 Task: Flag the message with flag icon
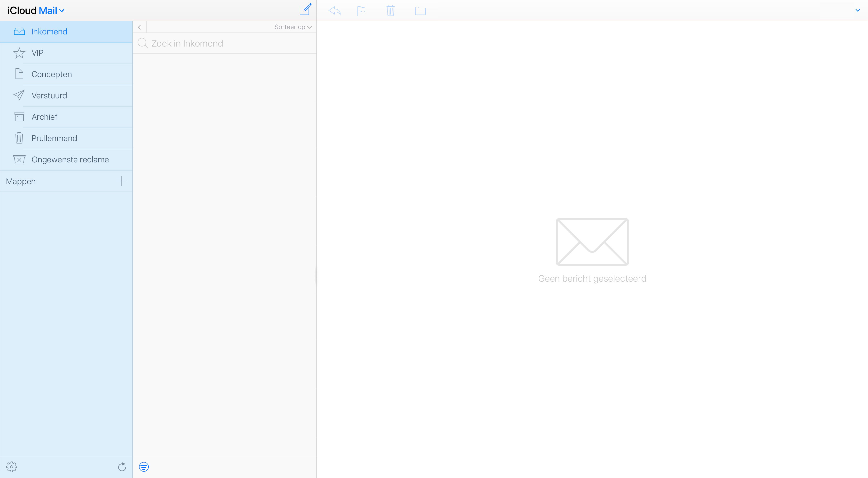point(361,11)
